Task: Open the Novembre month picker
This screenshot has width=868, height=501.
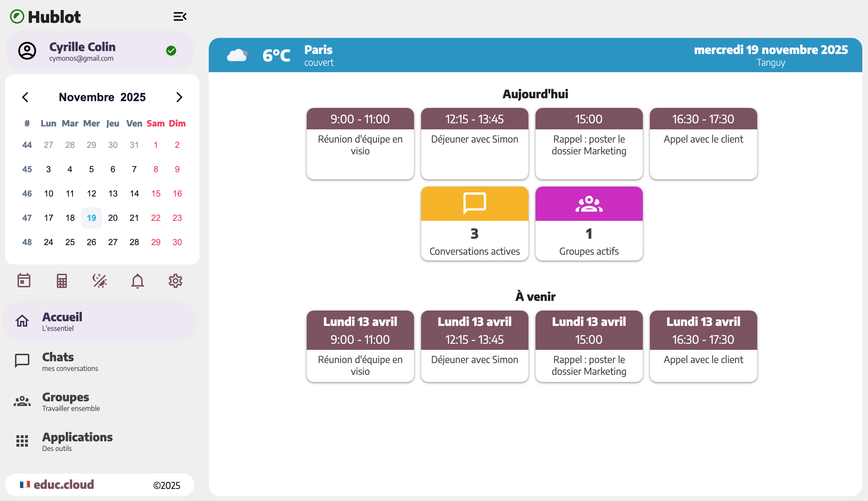Action: pos(87,97)
